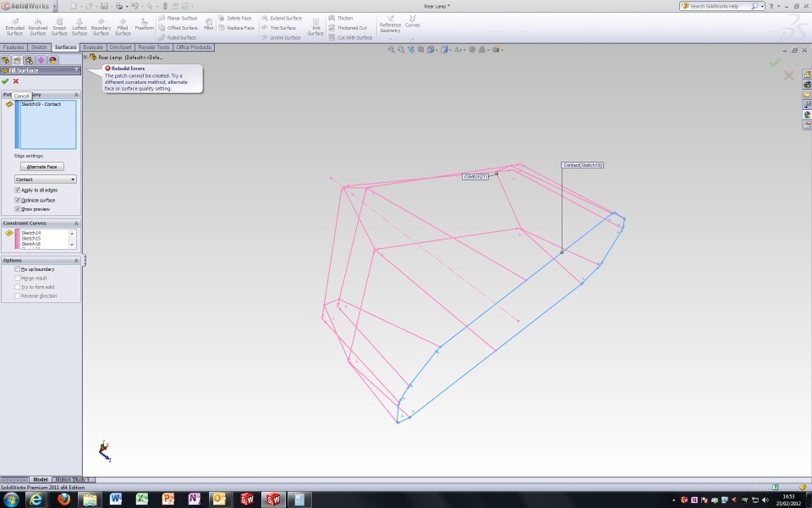Open Firefox from the taskbar
812x508 pixels.
point(63,500)
